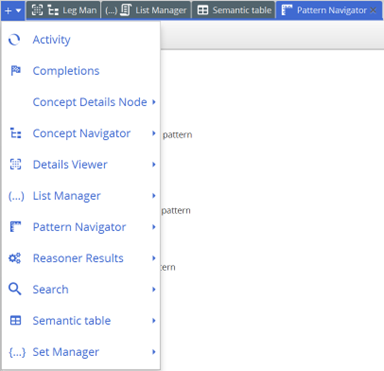Choose Activity from the menu
The height and width of the screenshot is (371, 384).
coord(81,40)
